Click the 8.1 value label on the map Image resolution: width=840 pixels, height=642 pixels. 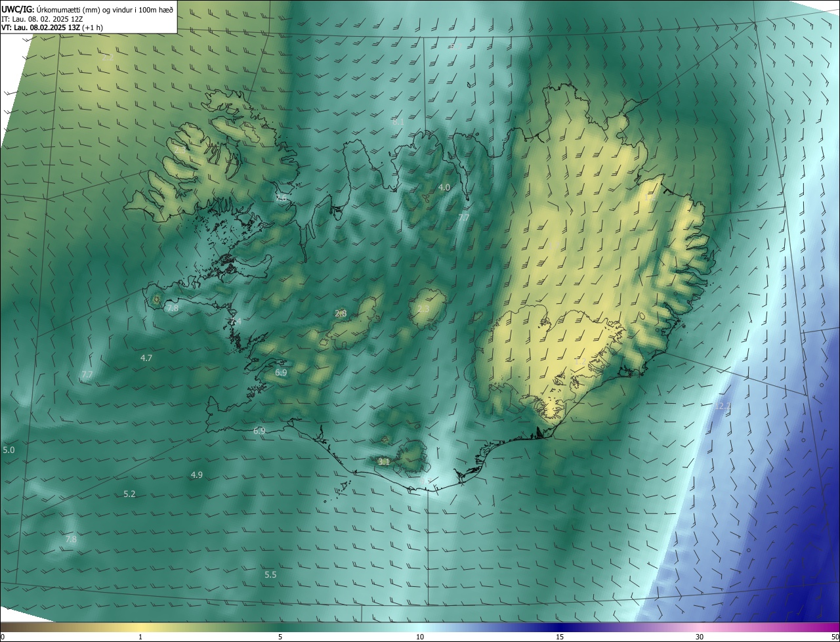click(398, 121)
